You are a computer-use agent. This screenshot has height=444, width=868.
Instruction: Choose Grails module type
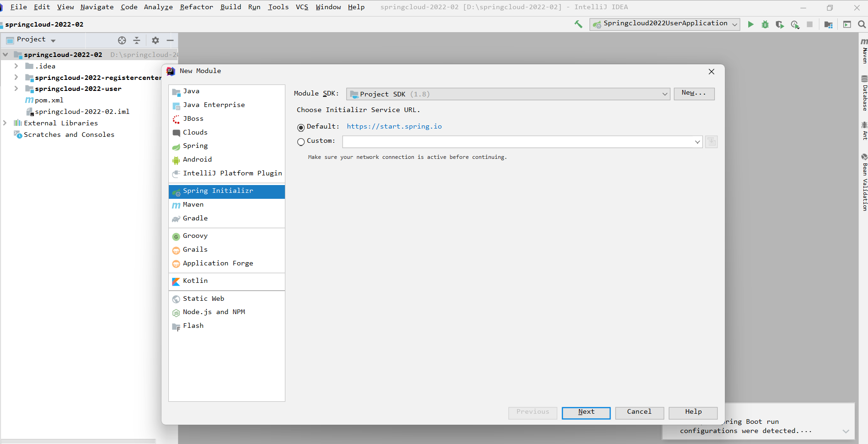click(x=227, y=250)
